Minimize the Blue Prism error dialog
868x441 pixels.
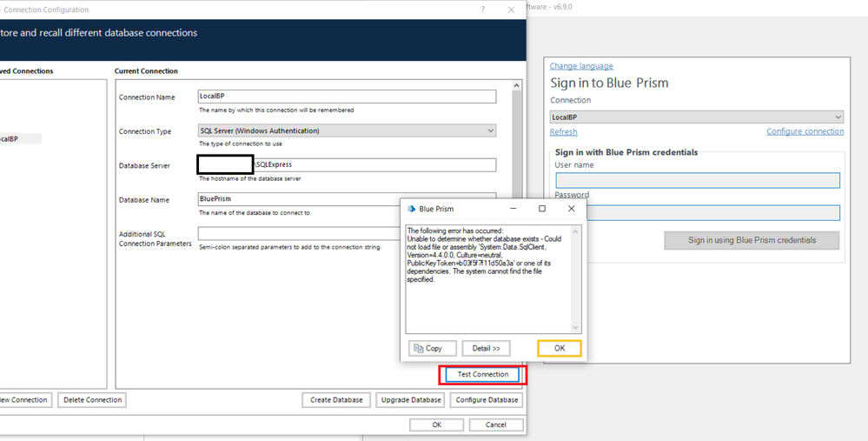point(514,209)
